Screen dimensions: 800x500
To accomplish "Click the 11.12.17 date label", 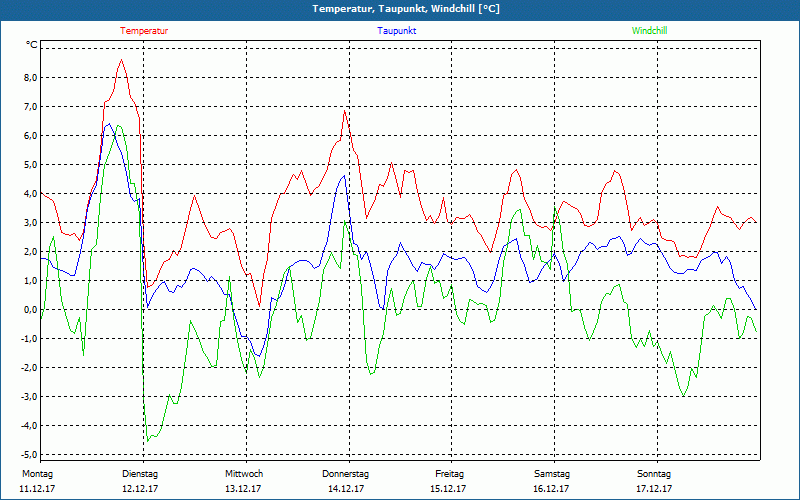I will tap(37, 489).
